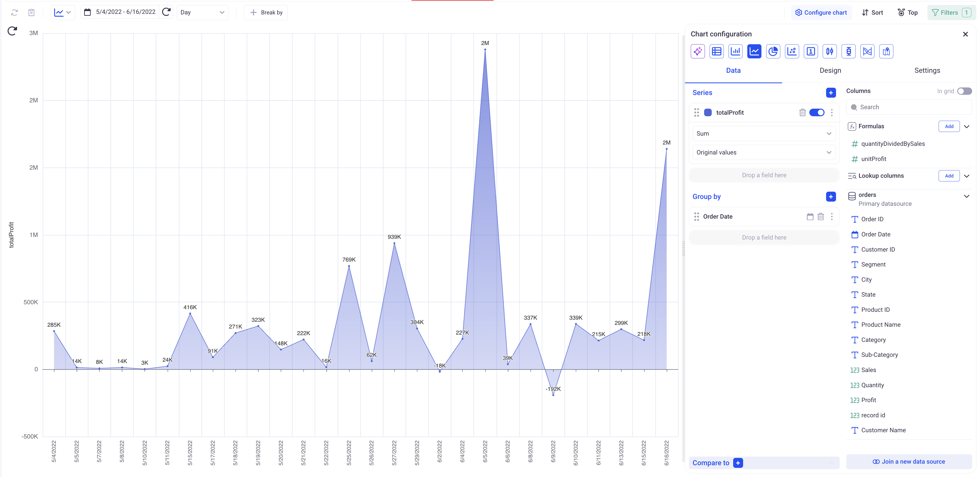Select the bar chart type icon

coord(735,51)
